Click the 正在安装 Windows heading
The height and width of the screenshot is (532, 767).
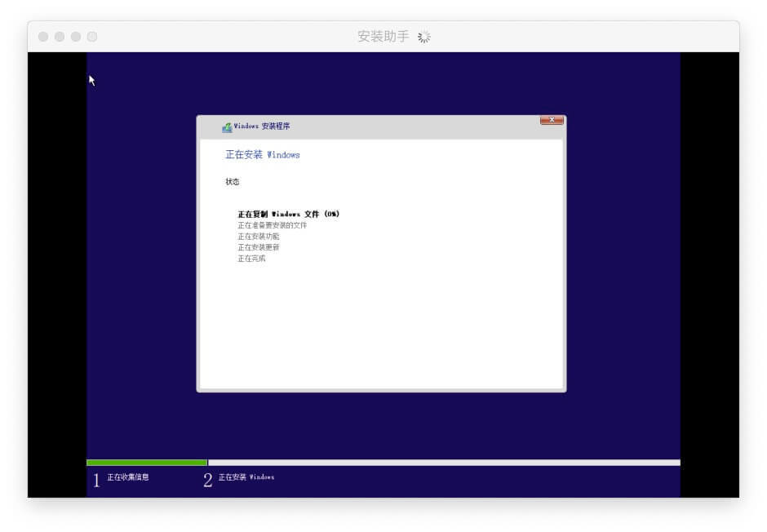tap(262, 155)
